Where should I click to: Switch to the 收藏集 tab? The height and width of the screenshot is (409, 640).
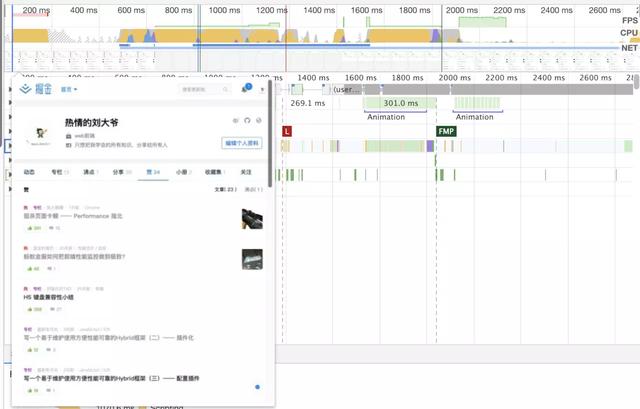click(215, 172)
